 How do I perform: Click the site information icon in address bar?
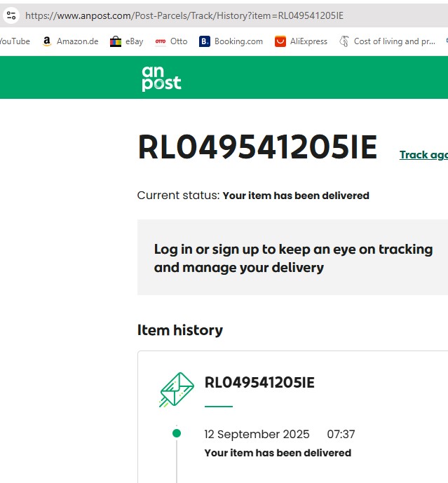point(11,15)
